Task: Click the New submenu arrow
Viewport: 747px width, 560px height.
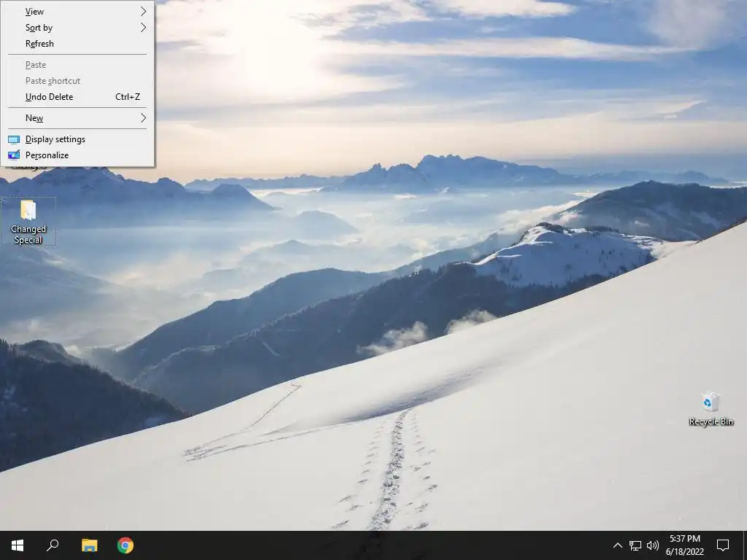Action: (x=144, y=117)
